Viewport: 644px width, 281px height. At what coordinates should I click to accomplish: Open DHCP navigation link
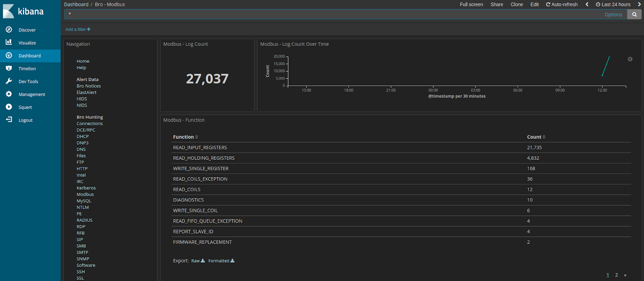[x=83, y=136]
